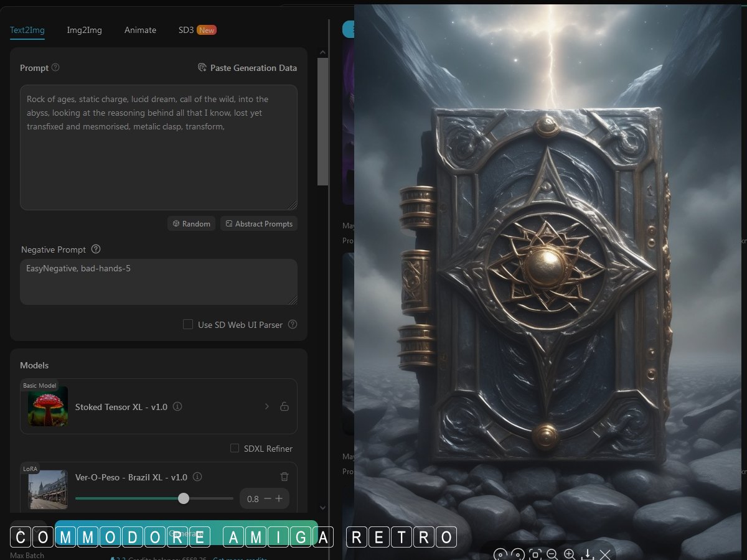
Task: Increase LoRA weight with the plus button
Action: pyautogui.click(x=279, y=498)
